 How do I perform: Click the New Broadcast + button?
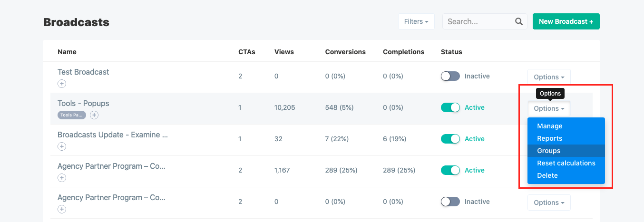[566, 21]
